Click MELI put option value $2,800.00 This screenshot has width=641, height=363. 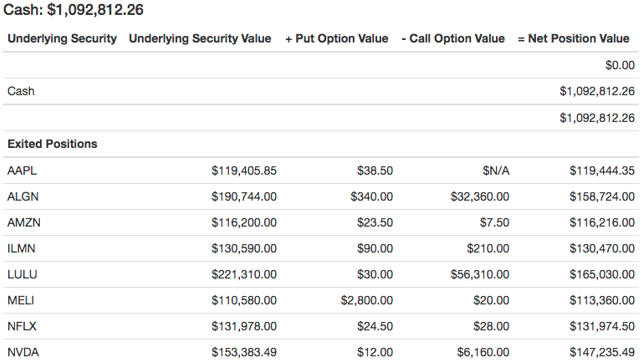pyautogui.click(x=367, y=300)
